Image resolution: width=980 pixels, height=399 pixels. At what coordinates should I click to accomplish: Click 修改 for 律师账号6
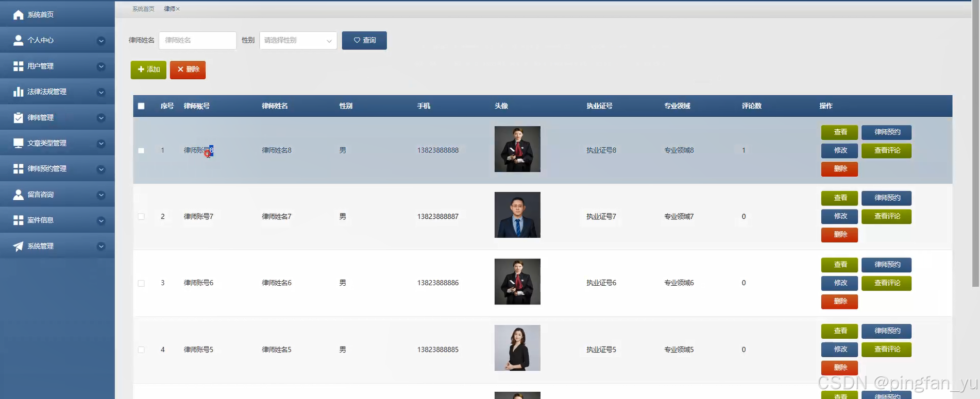(x=839, y=283)
